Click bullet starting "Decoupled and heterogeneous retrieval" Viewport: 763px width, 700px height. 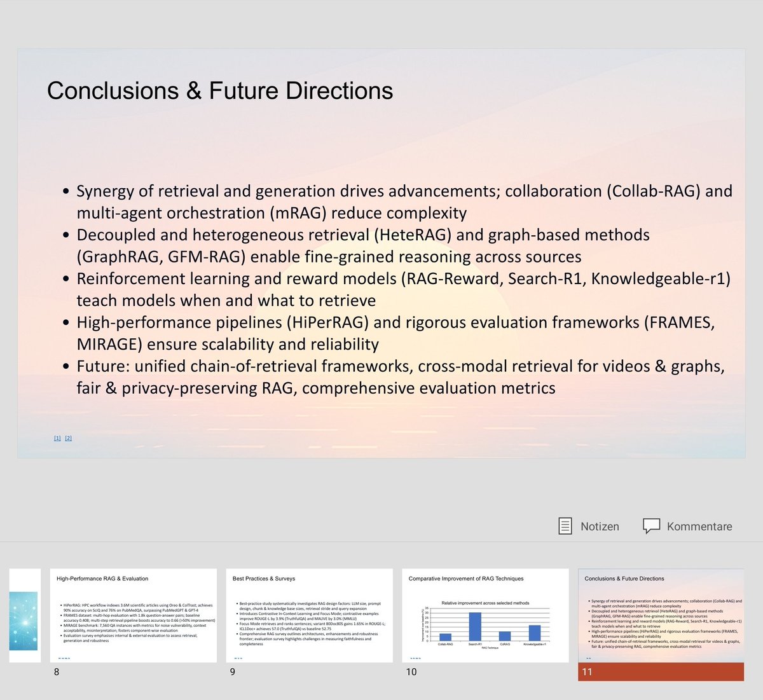pos(356,246)
